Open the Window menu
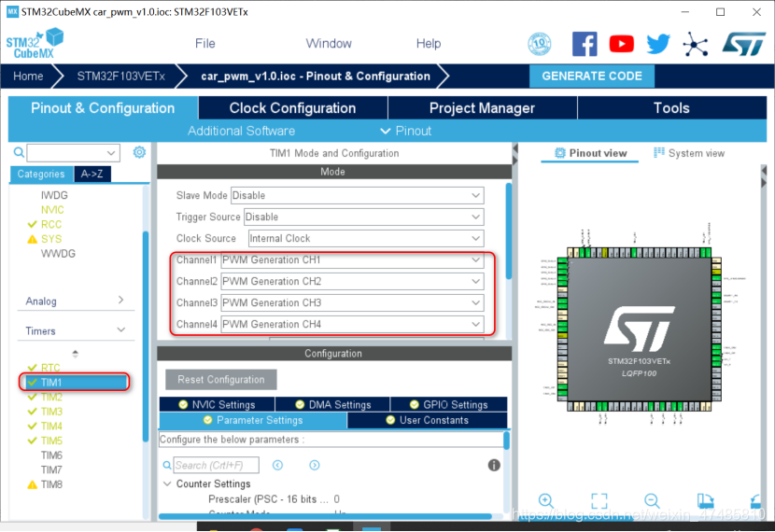The width and height of the screenshot is (775, 532). tap(328, 44)
